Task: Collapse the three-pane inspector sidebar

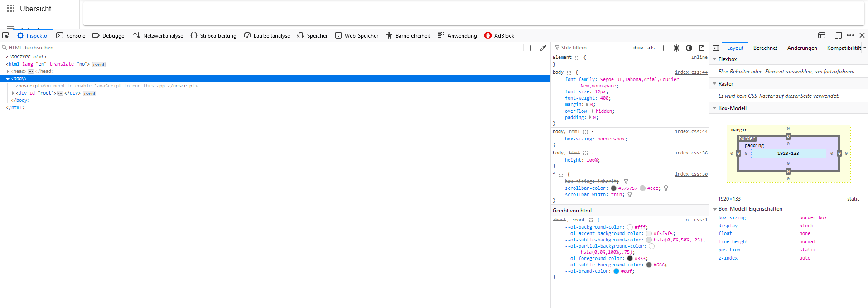Action: coord(716,48)
